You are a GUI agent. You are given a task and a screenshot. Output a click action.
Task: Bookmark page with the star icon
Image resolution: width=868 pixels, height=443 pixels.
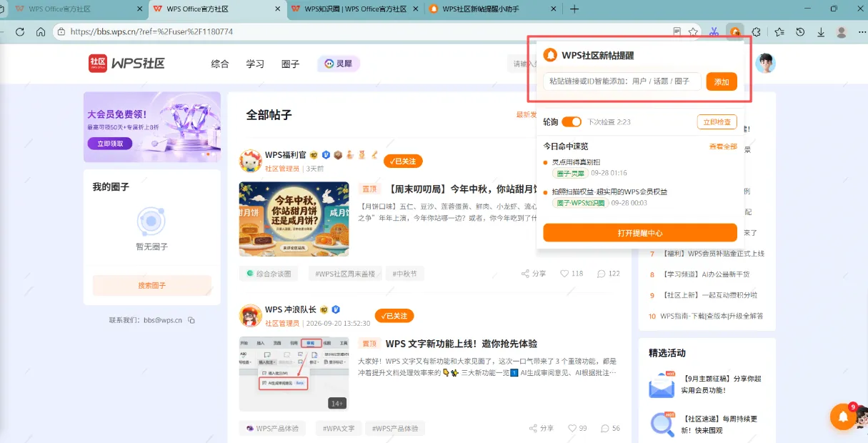click(693, 32)
